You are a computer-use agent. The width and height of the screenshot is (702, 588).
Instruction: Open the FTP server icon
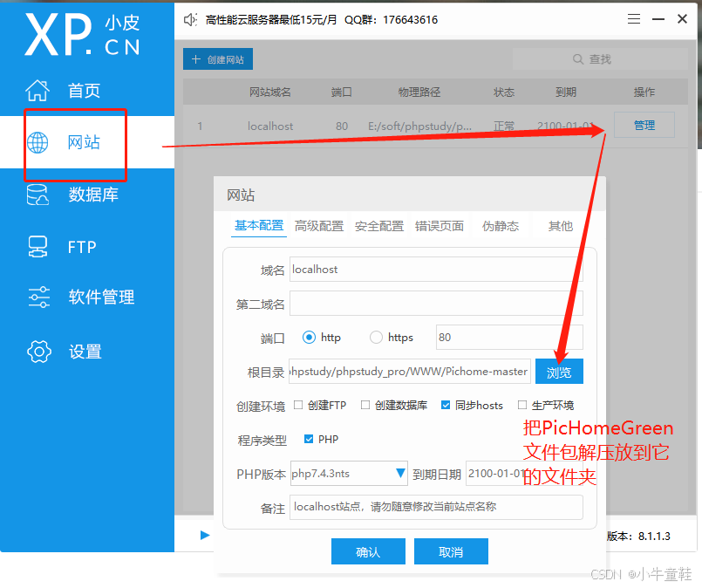click(x=37, y=247)
